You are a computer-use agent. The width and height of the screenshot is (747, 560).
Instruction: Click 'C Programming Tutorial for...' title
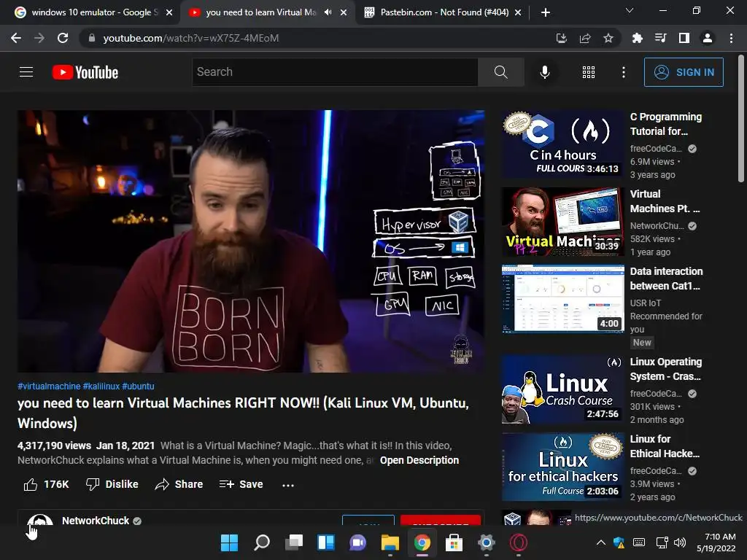[665, 124]
